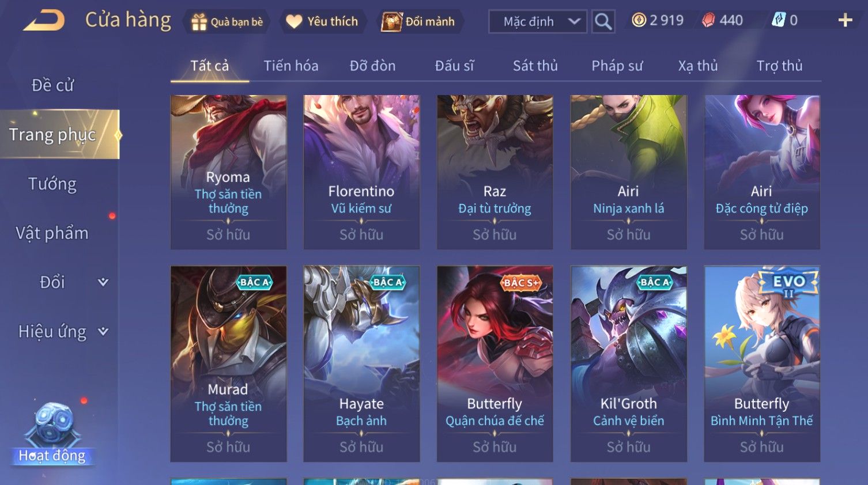
Task: Switch to the Sát thủ tab
Action: 535,66
